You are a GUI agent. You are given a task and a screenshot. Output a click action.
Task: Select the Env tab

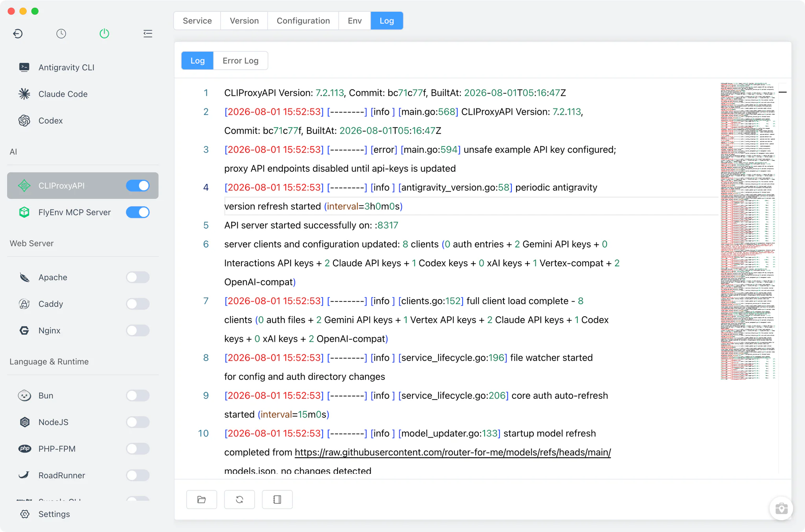pos(355,21)
